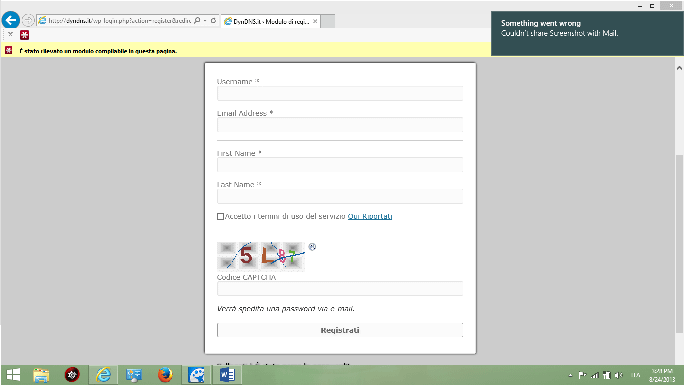684x385 pixels.
Task: Open Microsoft Word from the taskbar
Action: coord(227,375)
